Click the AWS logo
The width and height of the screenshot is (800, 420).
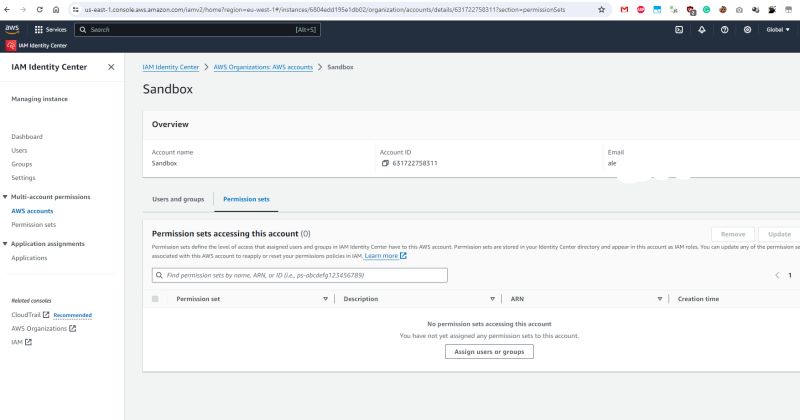[x=12, y=30]
